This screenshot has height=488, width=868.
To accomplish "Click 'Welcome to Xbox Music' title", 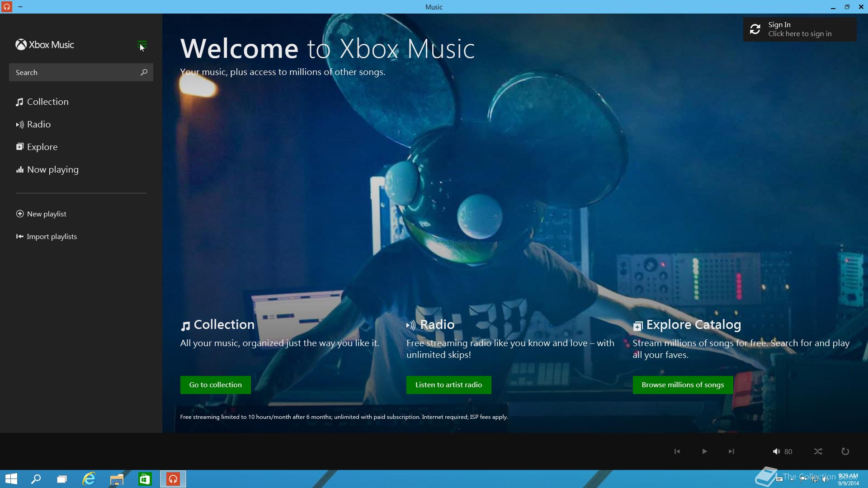I will pos(328,49).
